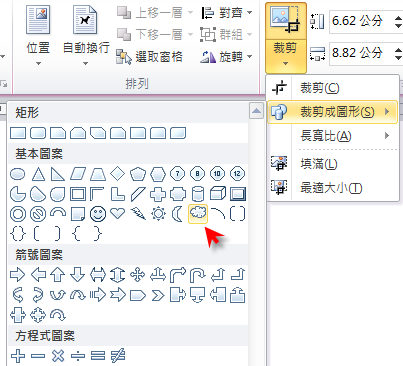403x366 pixels.
Task: Pick the quad arrow shape
Action: (x=138, y=275)
